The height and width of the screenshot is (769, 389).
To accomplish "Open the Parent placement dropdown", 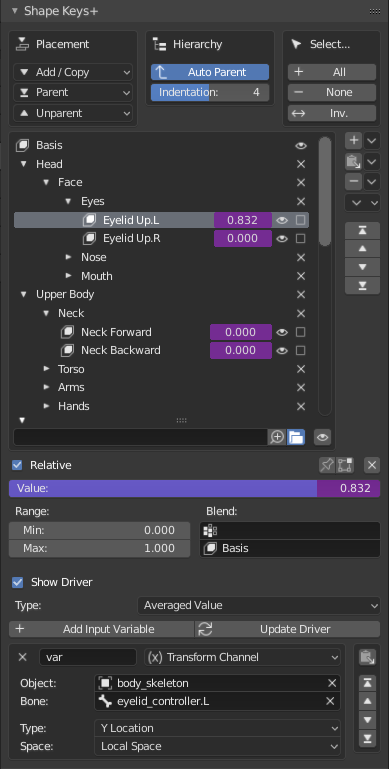I will [x=73, y=92].
